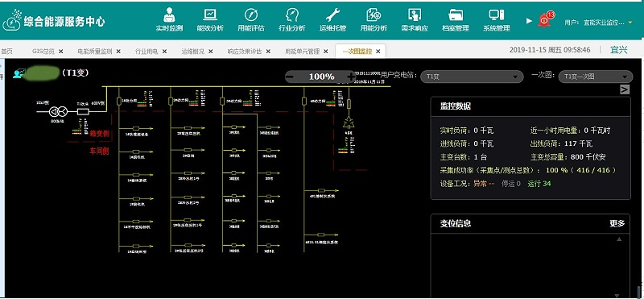The image size is (644, 299).
Task: Open 用能分析 energy usage analysis
Action: pyautogui.click(x=374, y=19)
